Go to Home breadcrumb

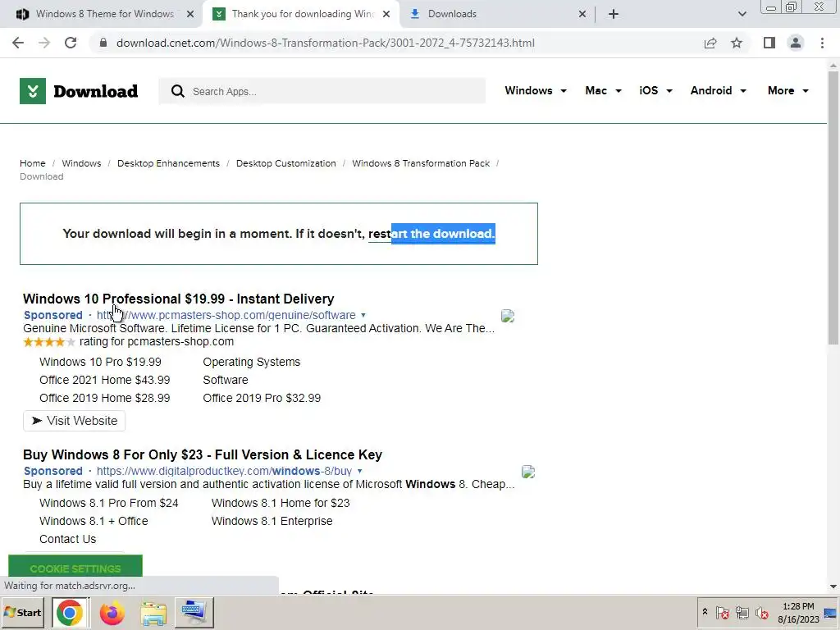click(x=33, y=163)
